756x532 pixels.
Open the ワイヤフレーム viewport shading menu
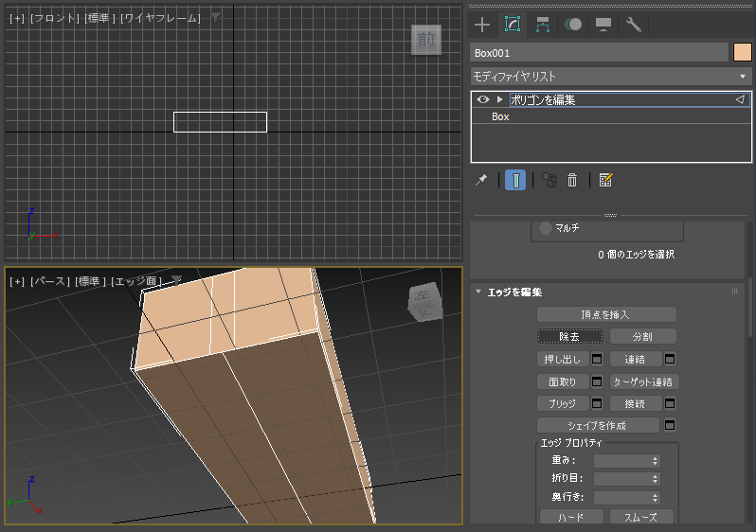point(160,18)
